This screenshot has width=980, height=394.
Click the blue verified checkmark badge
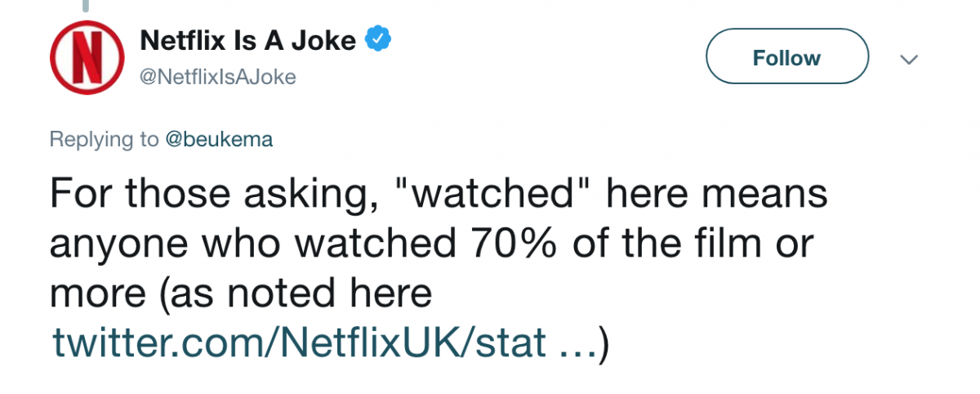point(378,39)
